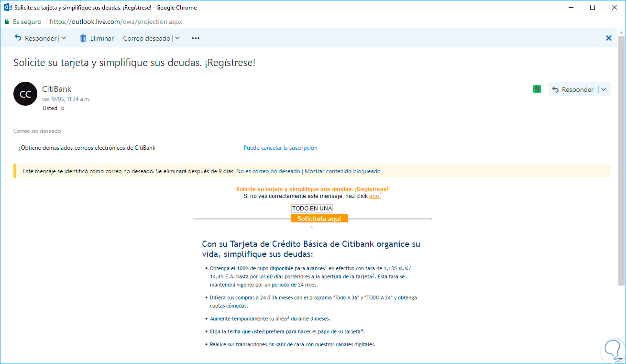Screen dimensions: 626x364
Task: Click the scrollbar up arrow
Action: click(x=622, y=32)
